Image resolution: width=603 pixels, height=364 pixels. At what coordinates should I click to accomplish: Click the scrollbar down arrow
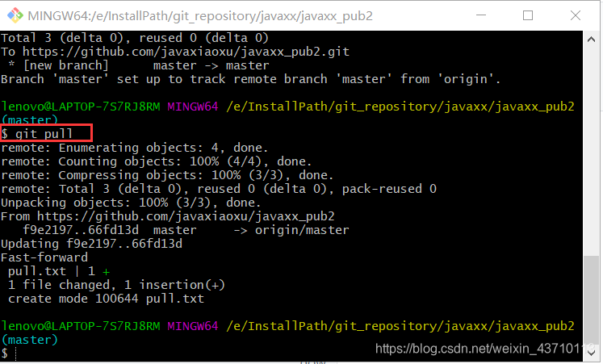pyautogui.click(x=591, y=352)
